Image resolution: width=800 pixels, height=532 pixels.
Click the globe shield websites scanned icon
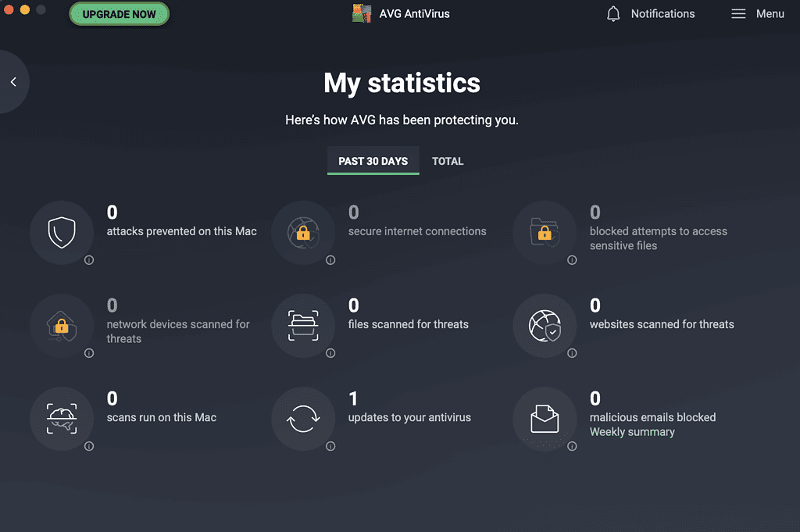(545, 326)
